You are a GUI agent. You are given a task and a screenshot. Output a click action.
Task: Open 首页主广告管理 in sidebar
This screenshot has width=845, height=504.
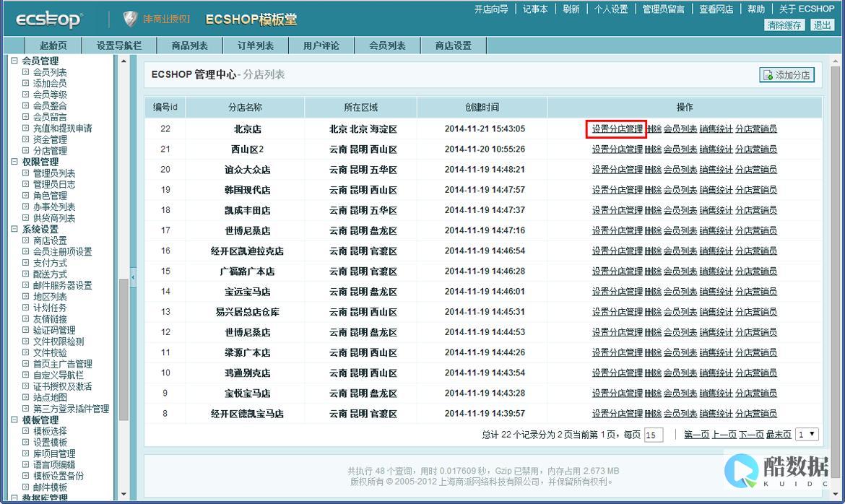point(63,364)
